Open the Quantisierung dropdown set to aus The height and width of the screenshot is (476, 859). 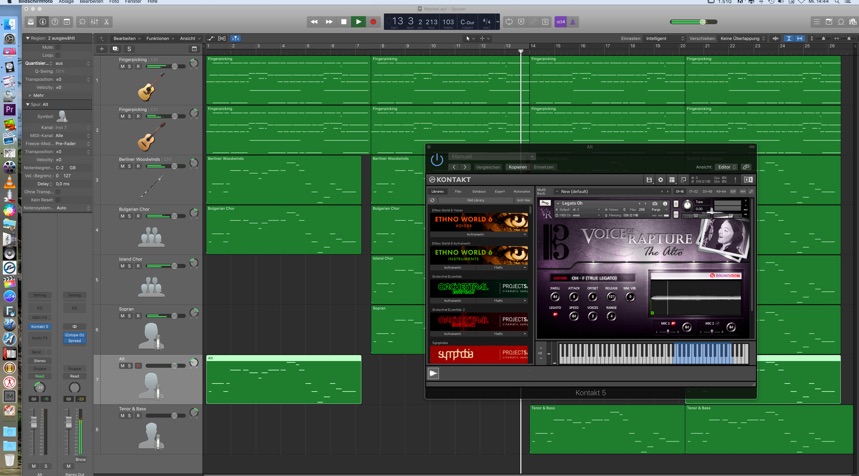point(72,64)
